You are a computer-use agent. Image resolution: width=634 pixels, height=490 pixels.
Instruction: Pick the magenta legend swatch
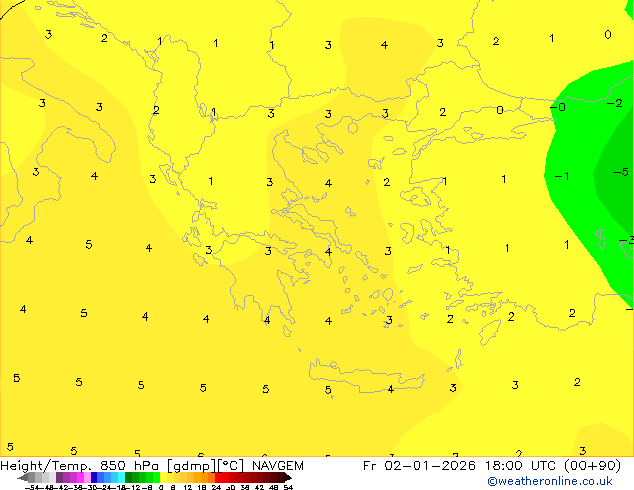click(x=80, y=477)
